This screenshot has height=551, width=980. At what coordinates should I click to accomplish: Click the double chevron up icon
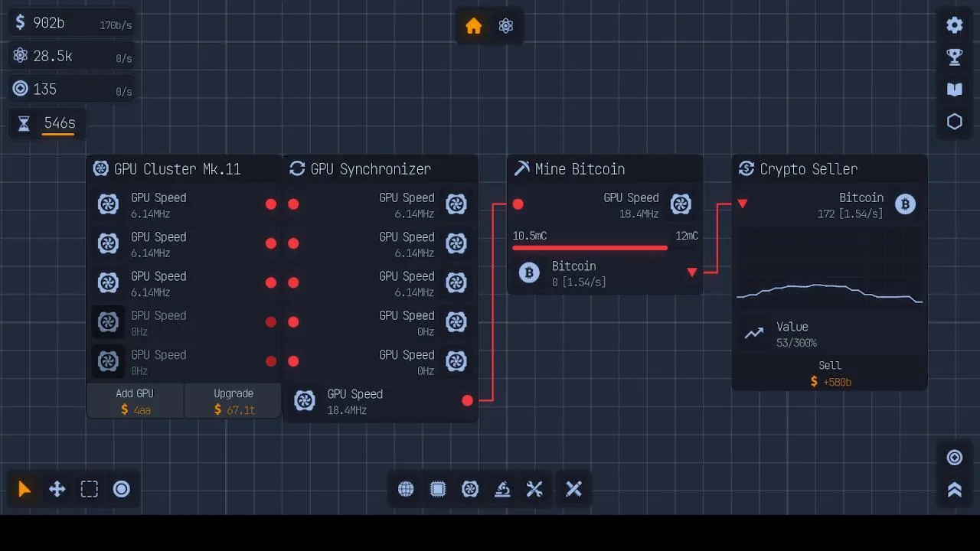955,490
